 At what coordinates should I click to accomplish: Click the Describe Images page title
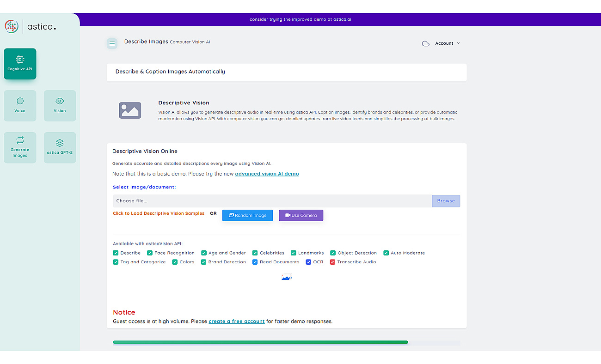(x=146, y=42)
